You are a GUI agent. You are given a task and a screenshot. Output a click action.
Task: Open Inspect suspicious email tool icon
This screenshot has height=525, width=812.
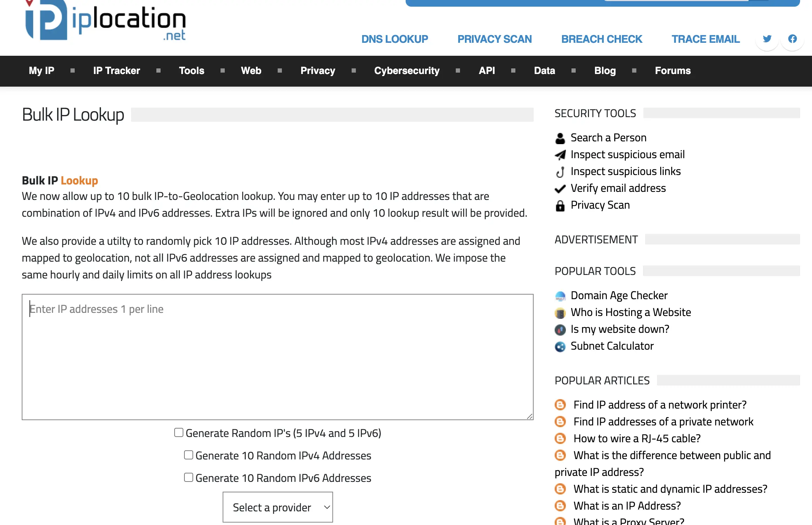560,155
